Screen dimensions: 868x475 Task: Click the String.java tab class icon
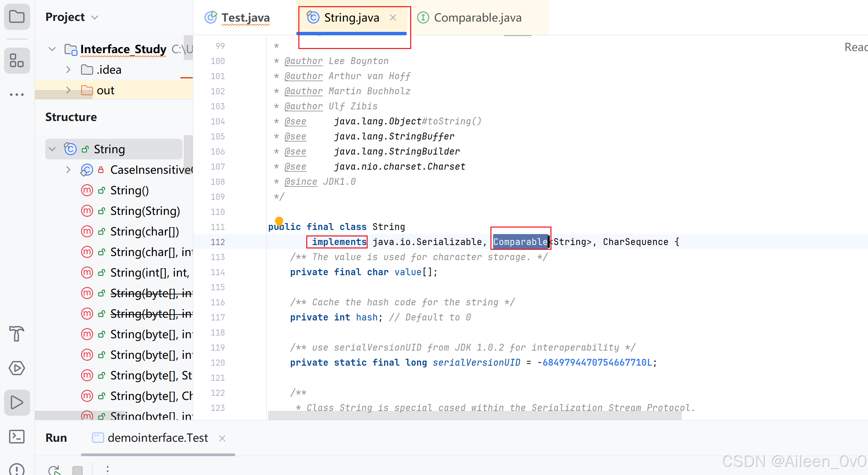coord(313,17)
